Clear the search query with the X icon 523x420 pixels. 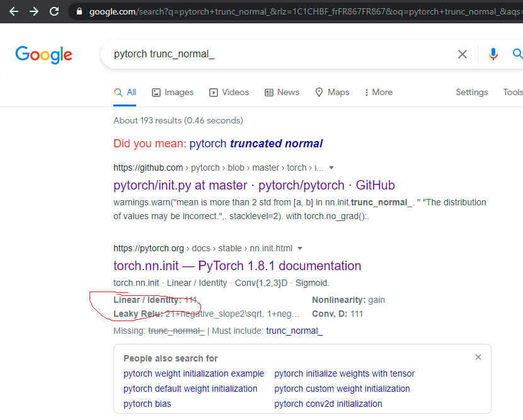pyautogui.click(x=463, y=54)
